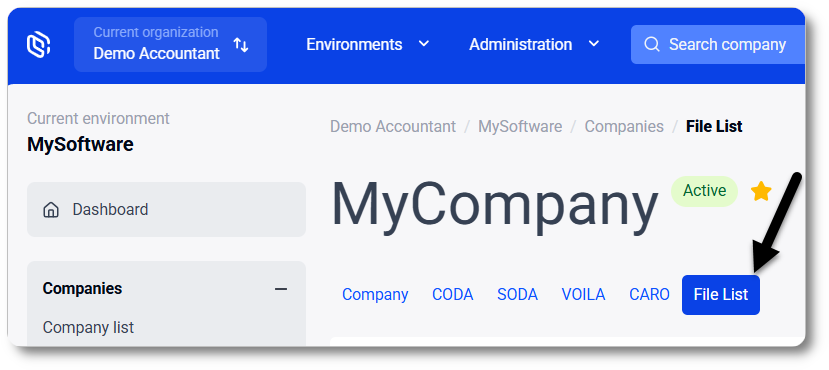Focus the Search company field
The width and height of the screenshot is (829, 370).
coord(718,44)
